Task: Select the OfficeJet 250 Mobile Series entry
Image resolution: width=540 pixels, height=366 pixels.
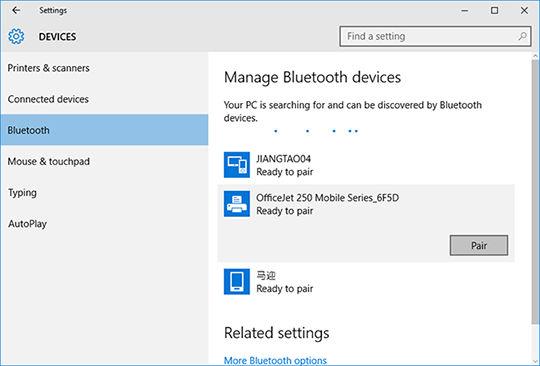Action: click(366, 223)
